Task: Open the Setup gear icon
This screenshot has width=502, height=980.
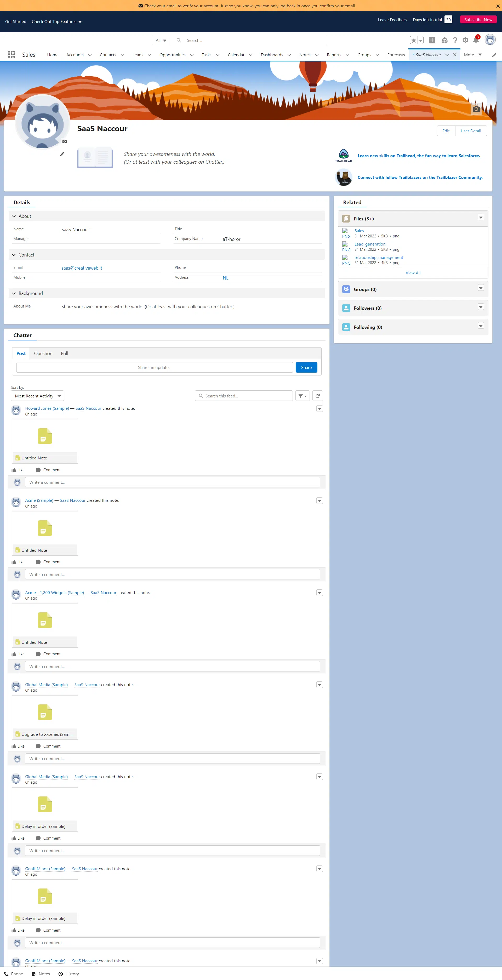Action: [465, 40]
